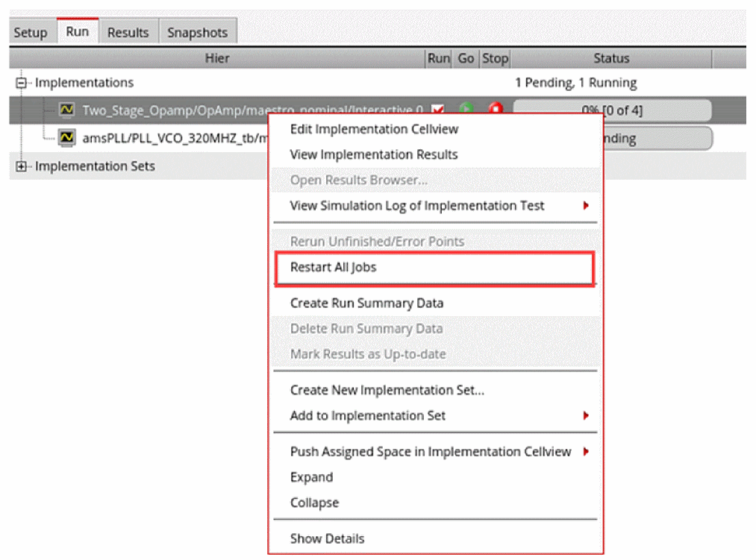The image size is (756, 560).
Task: Toggle Run checkbox for Two_Stage_Opamp row
Action: [438, 110]
